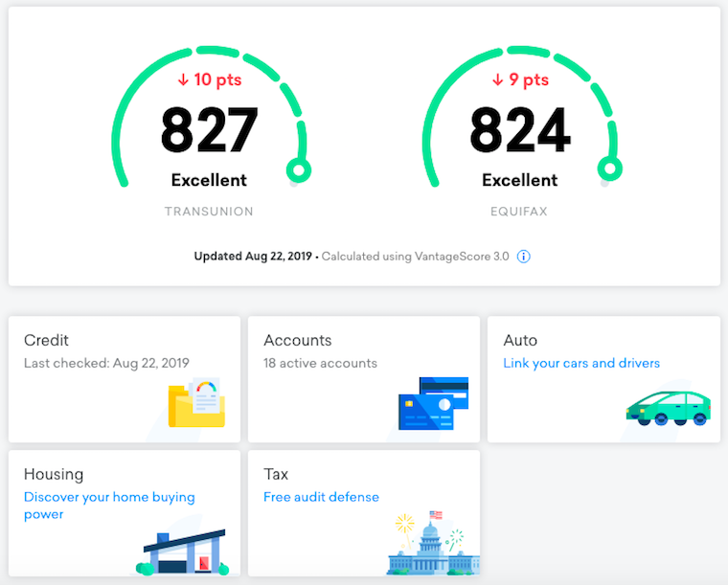Click the Capitol building illustration in Tax
Image resolution: width=728 pixels, height=585 pixels.
pos(433,543)
